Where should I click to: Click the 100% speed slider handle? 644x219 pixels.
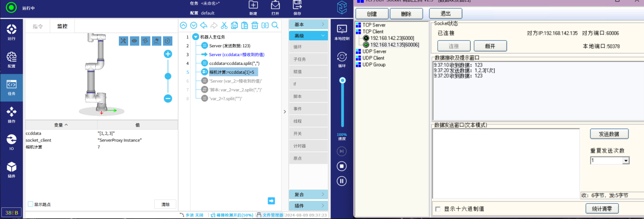pos(342,80)
